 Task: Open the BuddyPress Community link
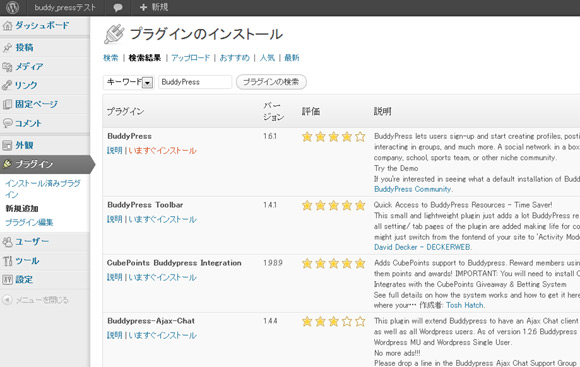[413, 189]
